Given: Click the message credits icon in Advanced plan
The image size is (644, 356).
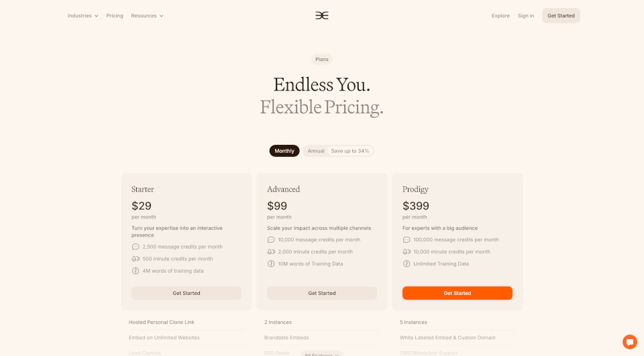Looking at the screenshot, I should pyautogui.click(x=271, y=240).
